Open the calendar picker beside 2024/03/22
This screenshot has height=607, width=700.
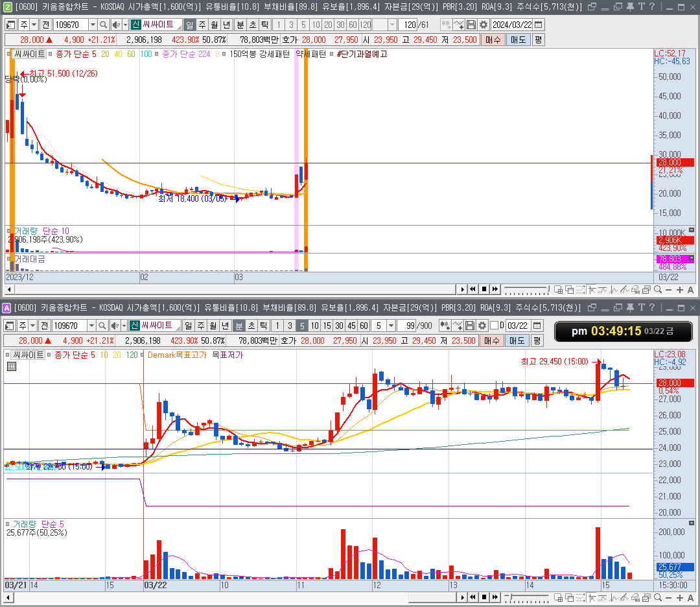[x=539, y=25]
